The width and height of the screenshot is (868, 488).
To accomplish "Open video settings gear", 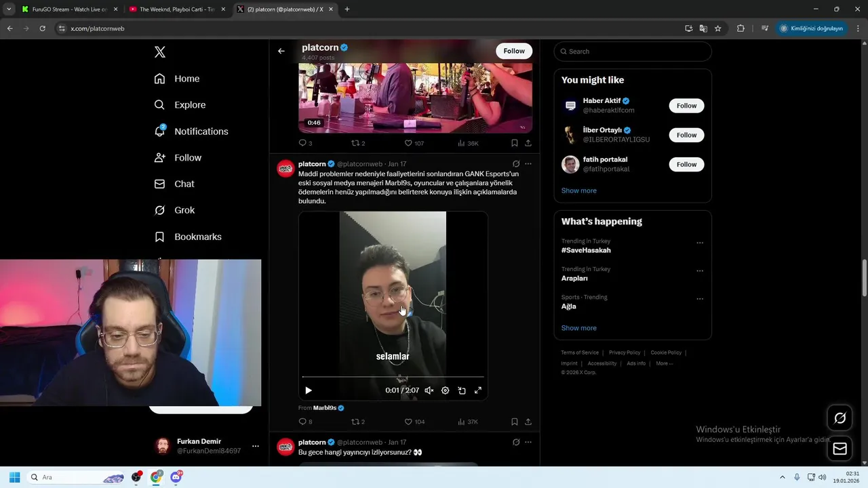I will click(x=446, y=390).
